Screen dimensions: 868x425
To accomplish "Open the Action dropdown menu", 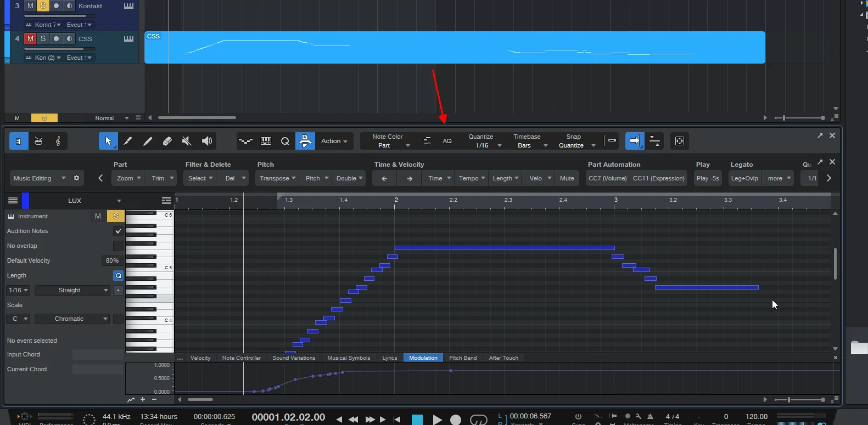I will (334, 141).
